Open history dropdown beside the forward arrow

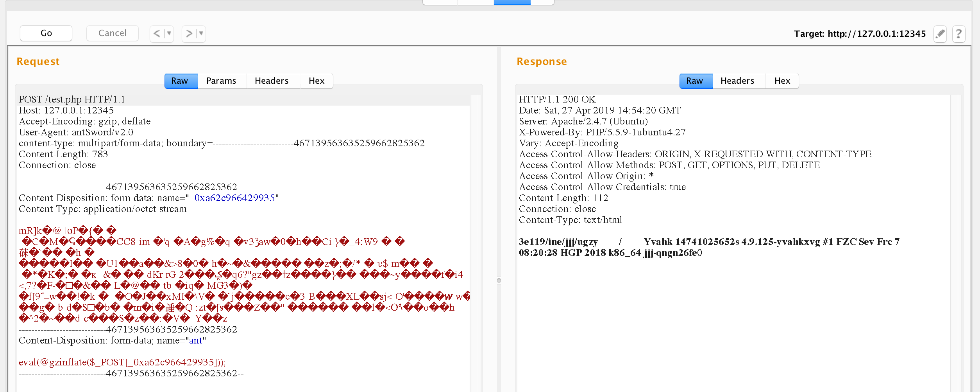(x=200, y=34)
